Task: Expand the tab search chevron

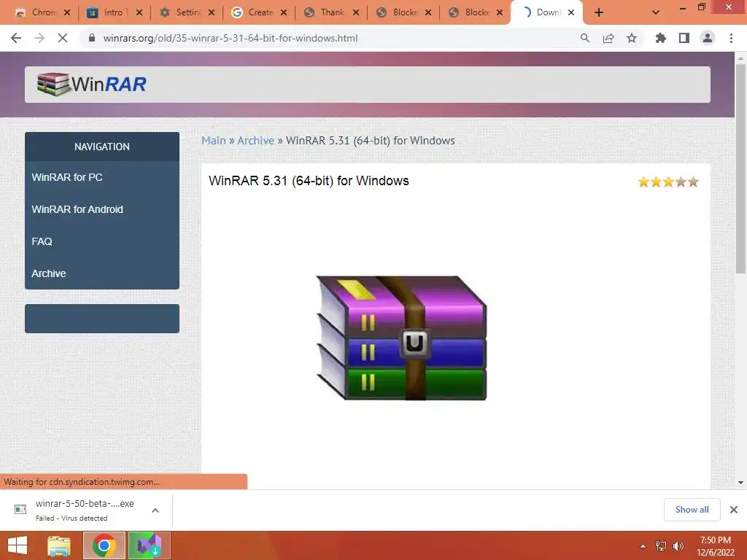Action: (x=656, y=12)
